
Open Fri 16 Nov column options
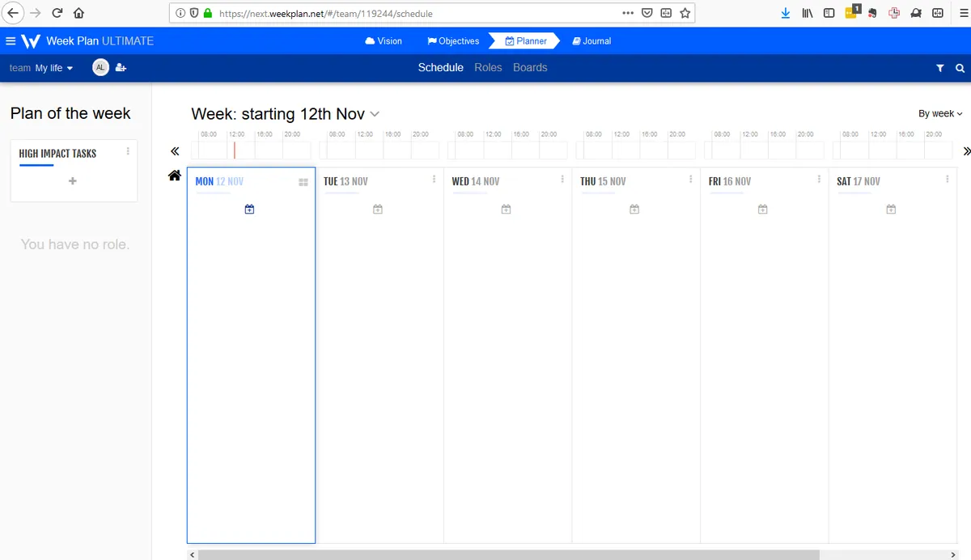(x=819, y=180)
